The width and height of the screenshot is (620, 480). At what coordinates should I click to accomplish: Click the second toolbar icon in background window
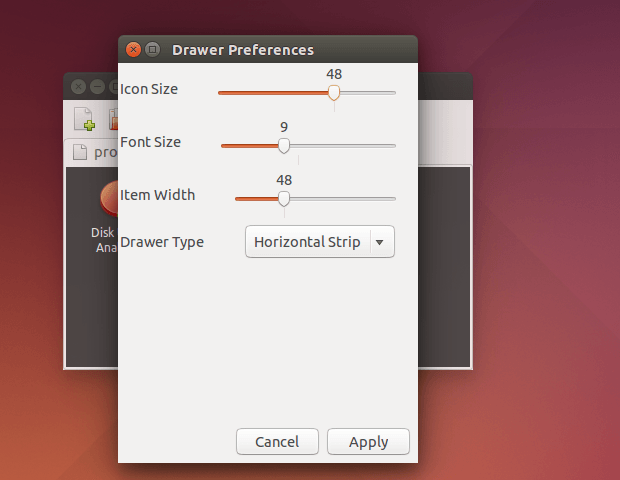click(x=113, y=119)
